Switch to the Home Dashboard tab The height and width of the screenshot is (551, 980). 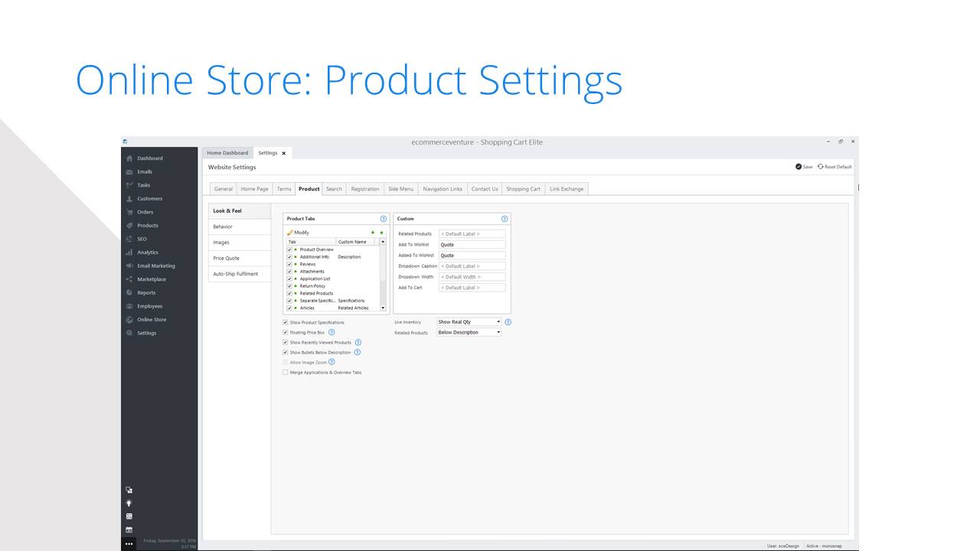click(227, 153)
